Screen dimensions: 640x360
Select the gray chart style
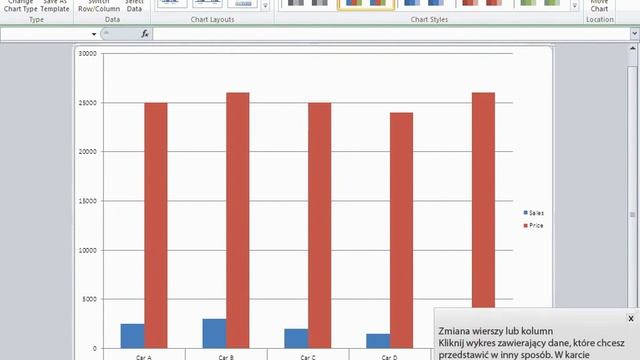click(x=307, y=3)
